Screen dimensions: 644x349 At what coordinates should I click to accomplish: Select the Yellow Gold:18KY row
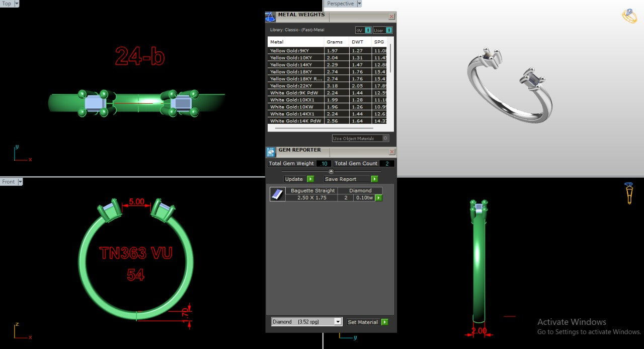click(327, 72)
